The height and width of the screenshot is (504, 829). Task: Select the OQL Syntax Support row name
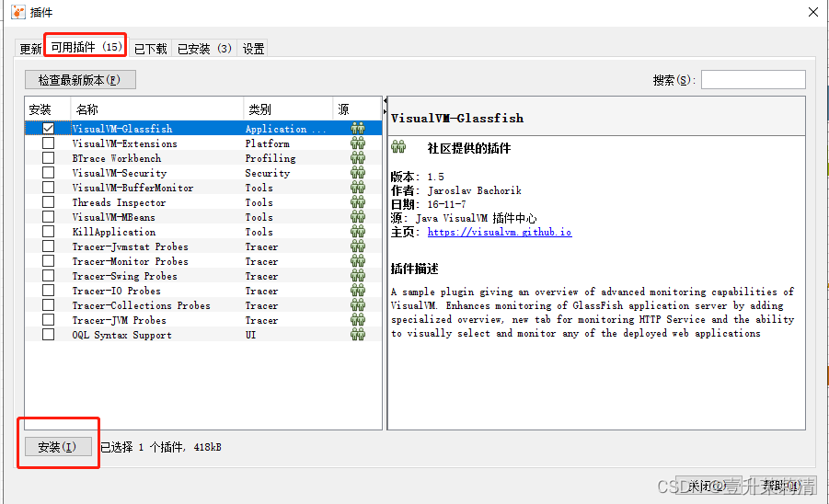coord(122,335)
